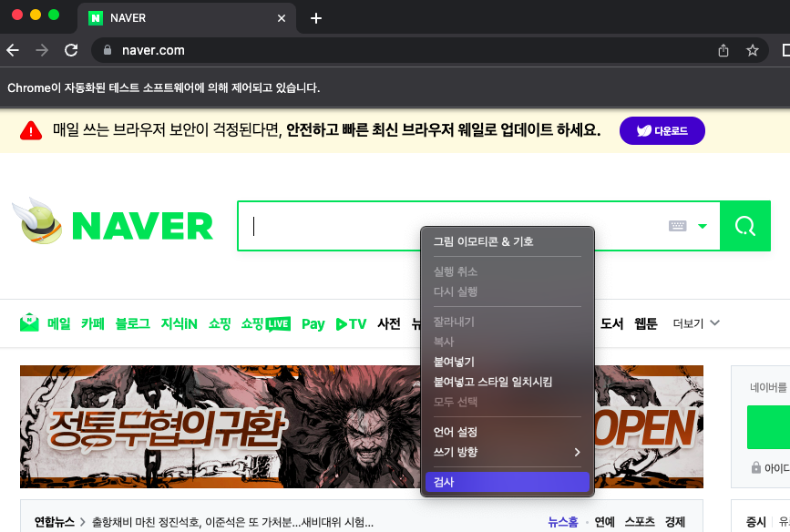Open the 지식iN link
The height and width of the screenshot is (532, 790).
coord(179,323)
